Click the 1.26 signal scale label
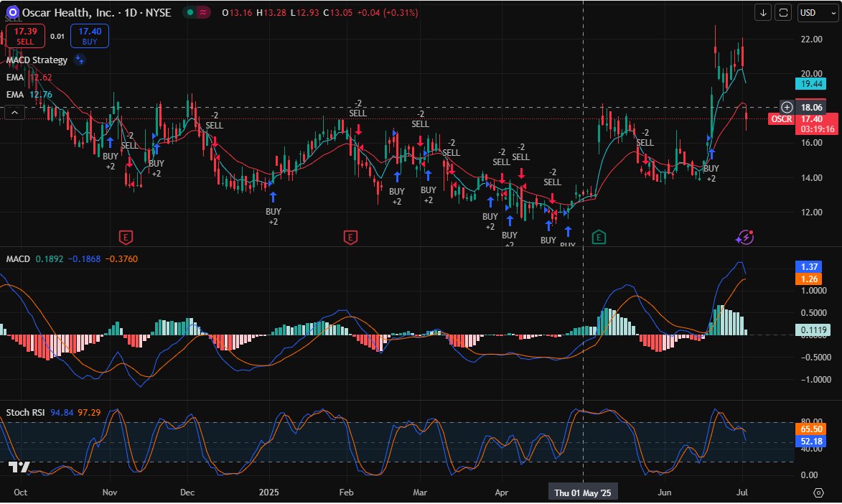This screenshot has height=504, width=842. (809, 279)
